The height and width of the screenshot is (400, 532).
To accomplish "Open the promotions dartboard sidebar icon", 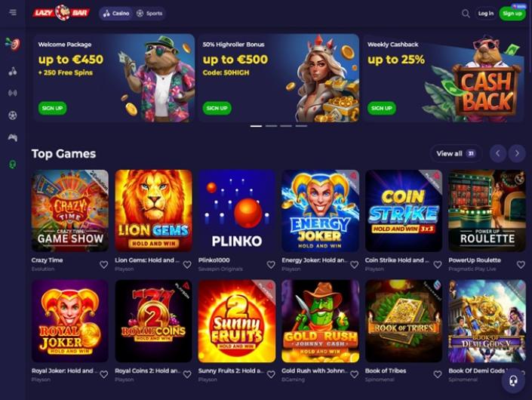I will click(x=13, y=44).
